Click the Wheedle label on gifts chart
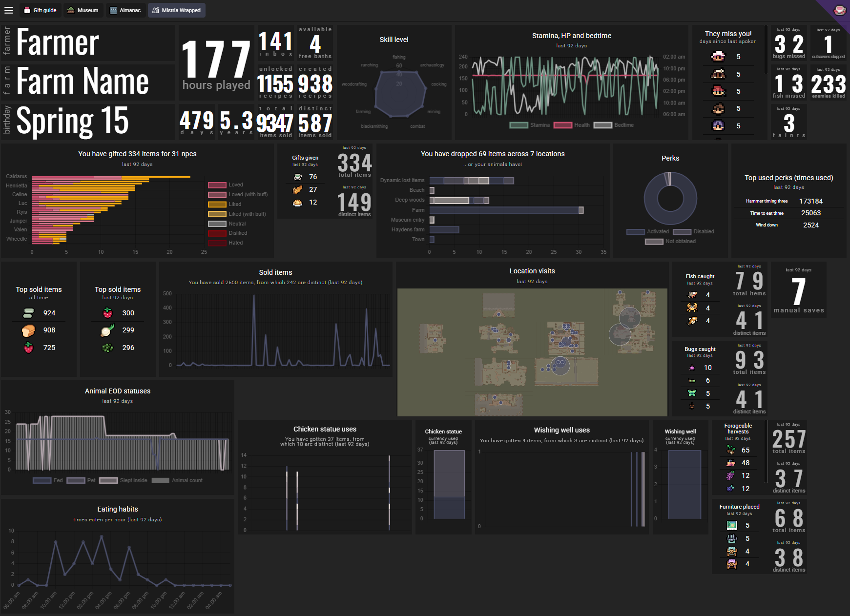The height and width of the screenshot is (616, 850). point(17,239)
